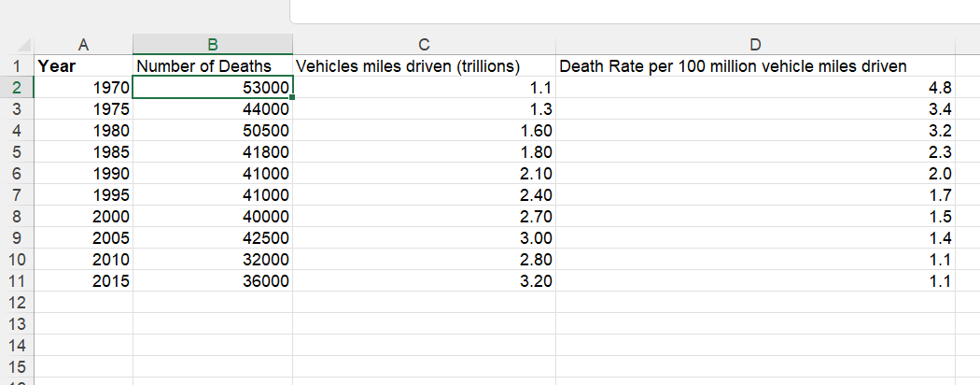Select the cell with 42500 deaths
The image size is (980, 385).
point(213,238)
